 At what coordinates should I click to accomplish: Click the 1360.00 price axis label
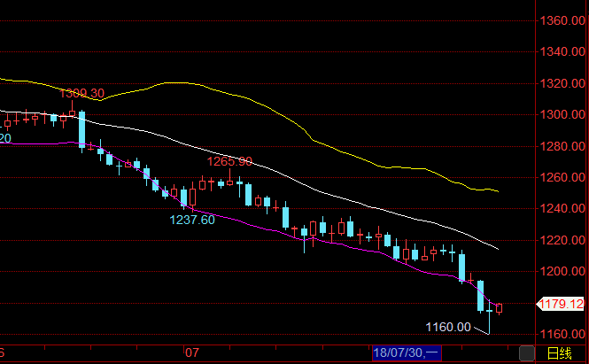point(562,20)
